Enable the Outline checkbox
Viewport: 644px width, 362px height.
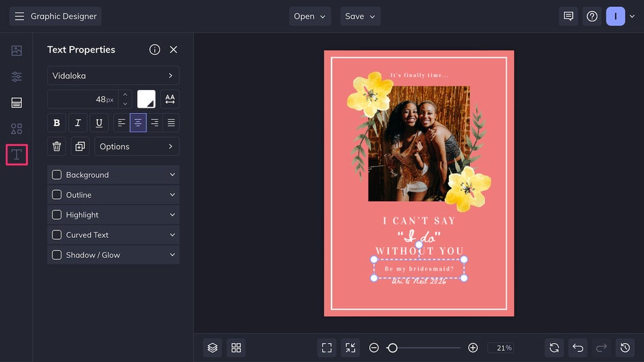click(57, 194)
